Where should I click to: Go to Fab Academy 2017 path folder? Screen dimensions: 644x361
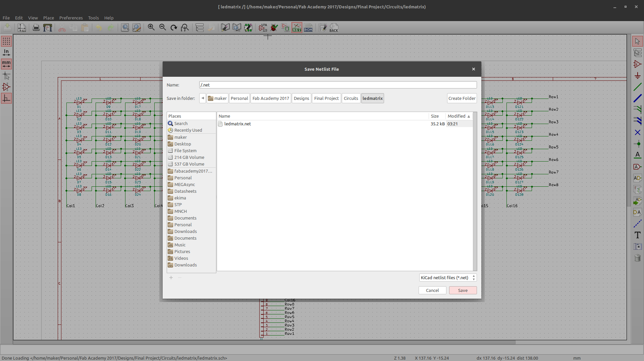click(271, 98)
